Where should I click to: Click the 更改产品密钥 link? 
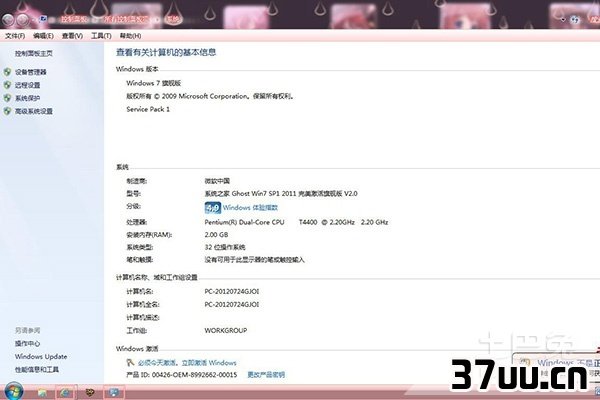point(266,374)
